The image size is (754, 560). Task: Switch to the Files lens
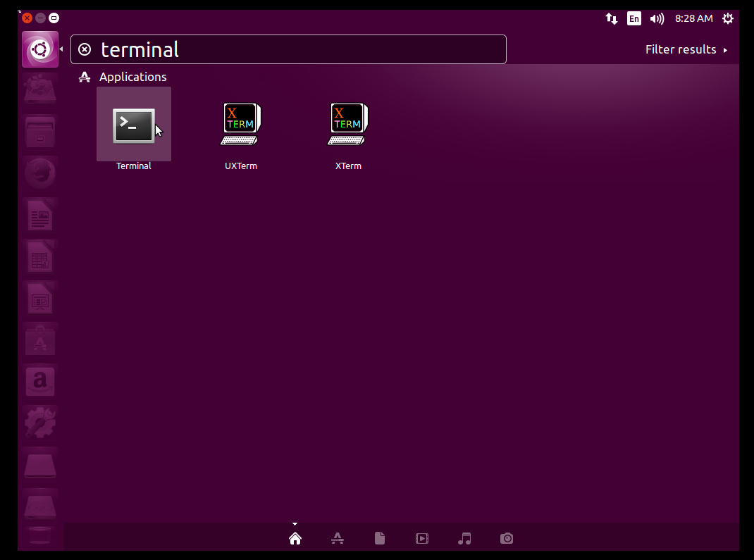click(380, 538)
